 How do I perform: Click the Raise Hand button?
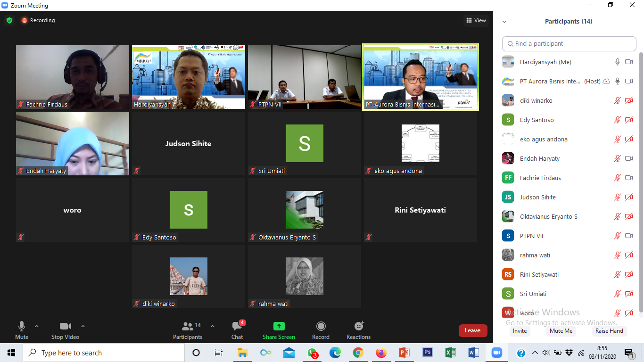[609, 331]
